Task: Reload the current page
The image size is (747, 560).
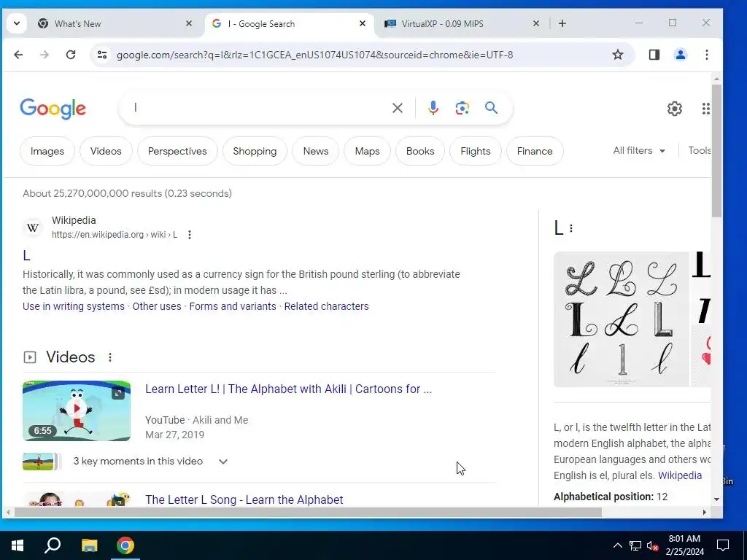Action: (x=71, y=55)
